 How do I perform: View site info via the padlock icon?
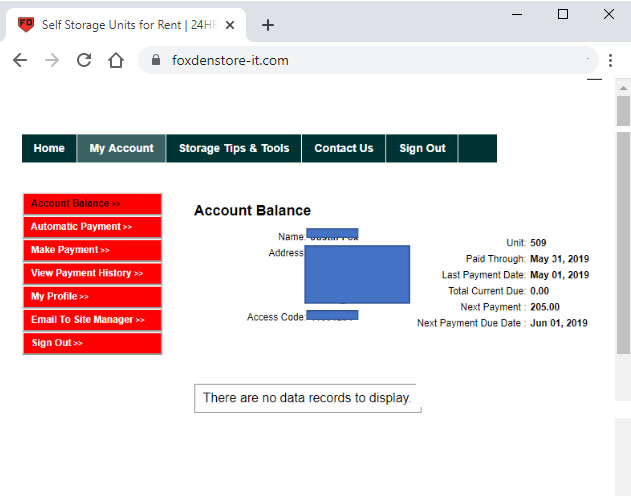(155, 60)
